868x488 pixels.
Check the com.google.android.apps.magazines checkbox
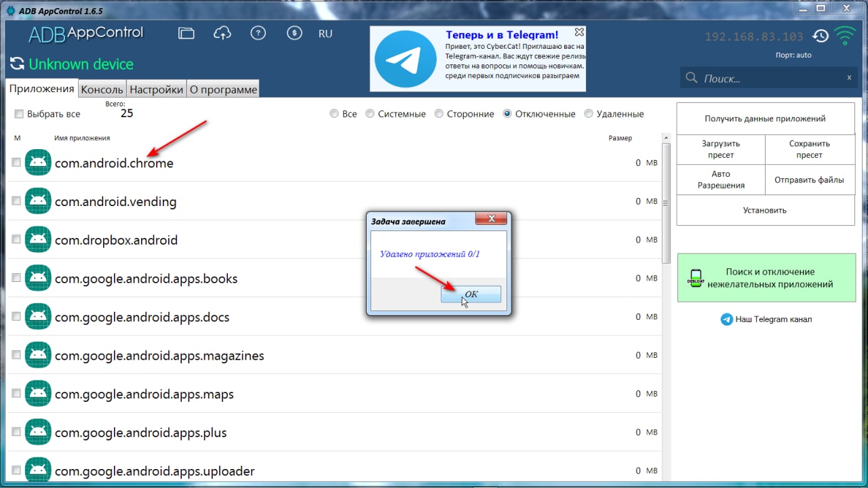point(16,355)
